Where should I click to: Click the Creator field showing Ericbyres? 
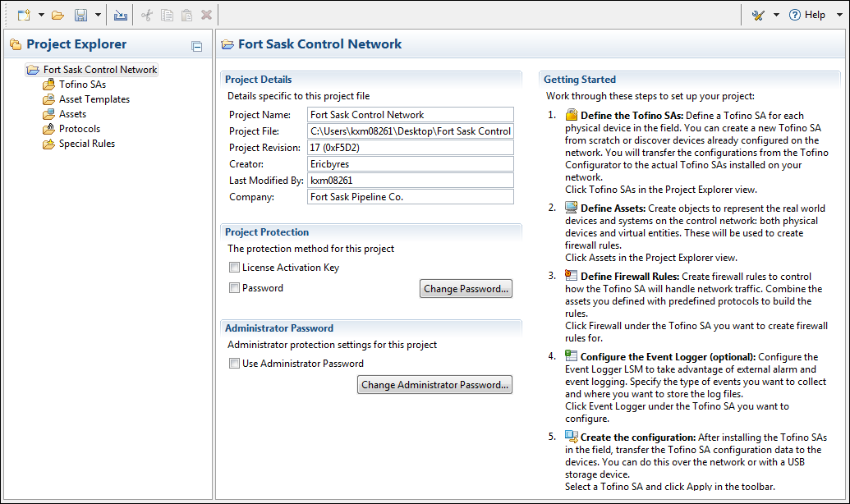[x=411, y=164]
